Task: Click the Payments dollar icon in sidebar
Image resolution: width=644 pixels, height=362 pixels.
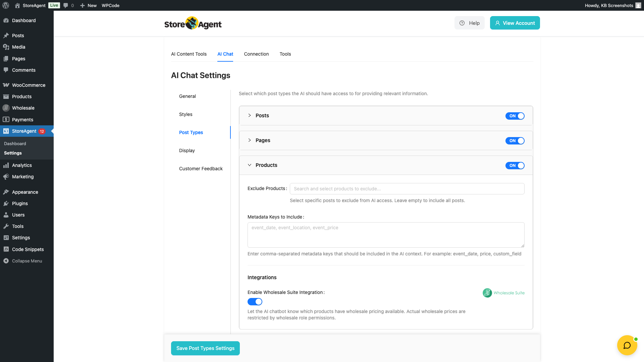Action: point(6,120)
